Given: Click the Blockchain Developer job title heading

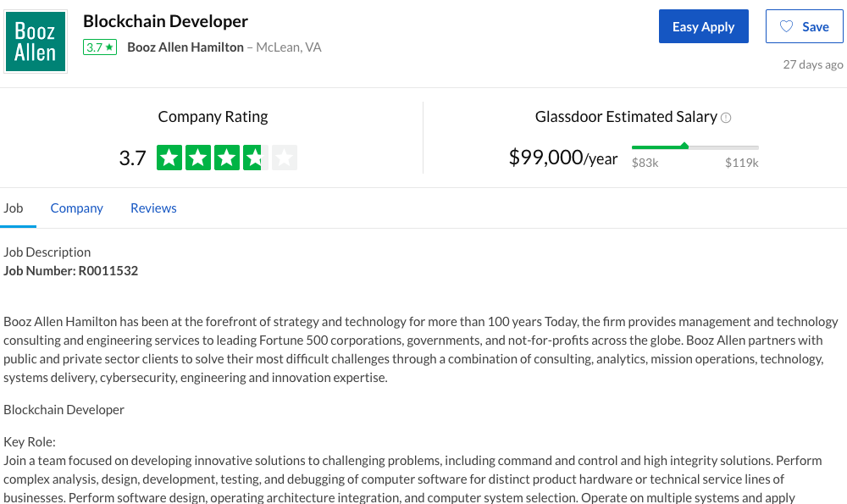Looking at the screenshot, I should 165,21.
